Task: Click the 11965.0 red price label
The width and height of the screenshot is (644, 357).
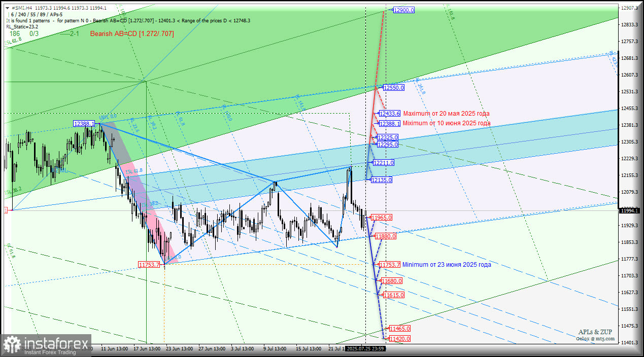Action: pyautogui.click(x=382, y=218)
